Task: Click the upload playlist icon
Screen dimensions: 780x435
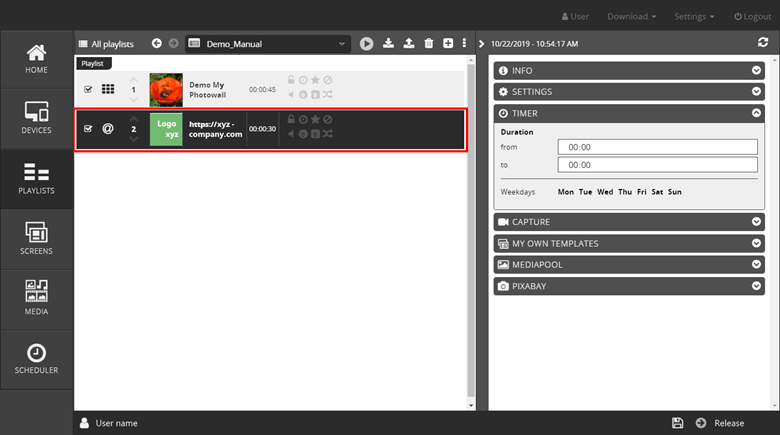Action: coord(409,43)
